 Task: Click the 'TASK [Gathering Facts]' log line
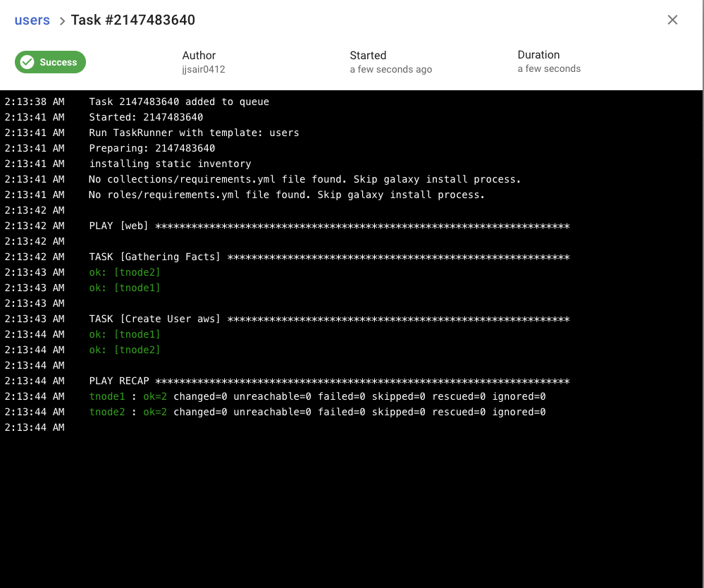tap(329, 257)
